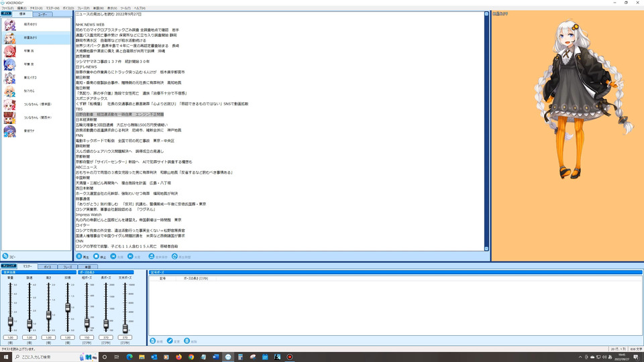Click the text editor scroll-down arrow
This screenshot has height=362, width=644.
(x=486, y=248)
